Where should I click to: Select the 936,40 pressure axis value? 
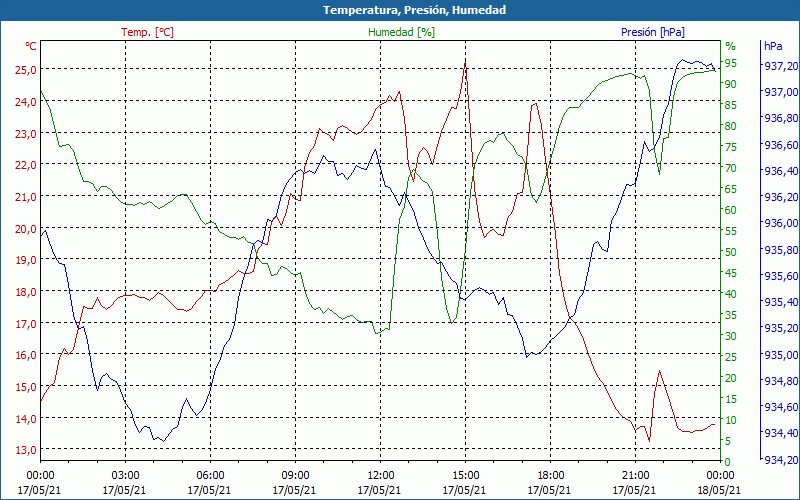pos(782,171)
